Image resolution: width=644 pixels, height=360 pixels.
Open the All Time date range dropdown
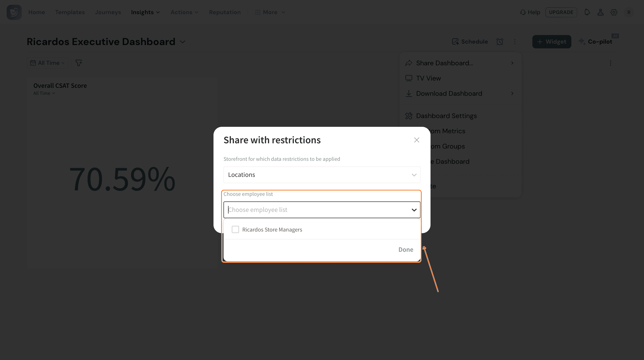tap(48, 63)
